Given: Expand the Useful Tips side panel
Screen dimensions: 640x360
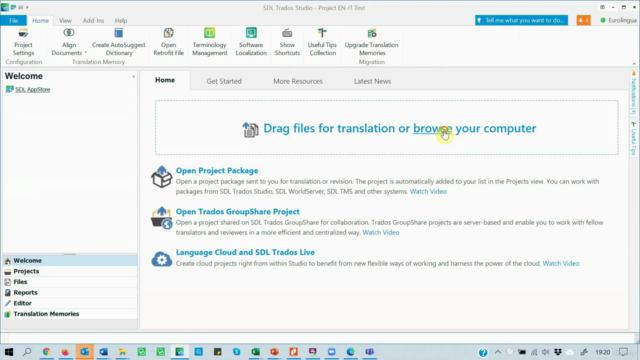Looking at the screenshot, I should click(x=633, y=139).
